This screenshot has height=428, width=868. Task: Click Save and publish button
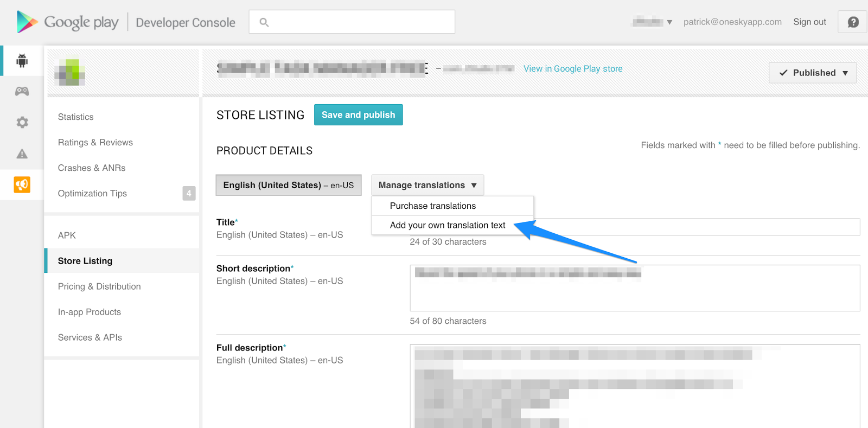click(x=358, y=115)
